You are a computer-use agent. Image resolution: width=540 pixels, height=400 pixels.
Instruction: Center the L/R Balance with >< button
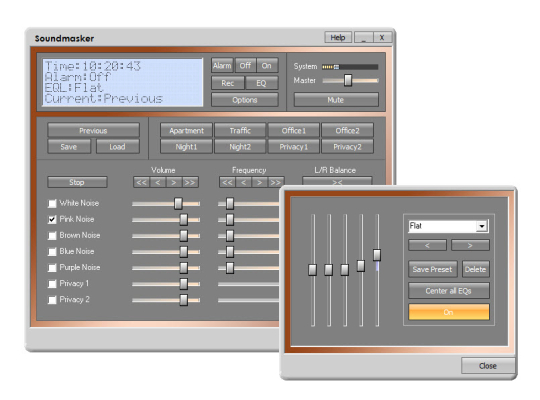(337, 181)
